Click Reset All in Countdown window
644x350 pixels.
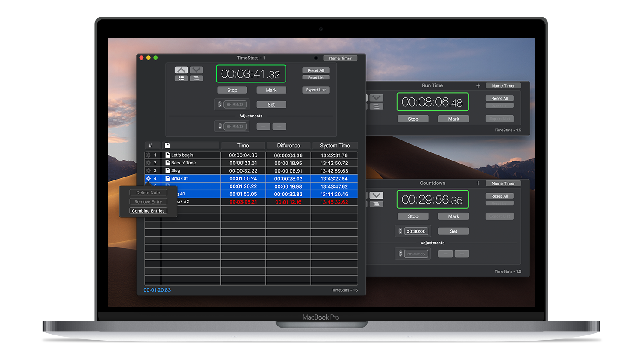[500, 196]
